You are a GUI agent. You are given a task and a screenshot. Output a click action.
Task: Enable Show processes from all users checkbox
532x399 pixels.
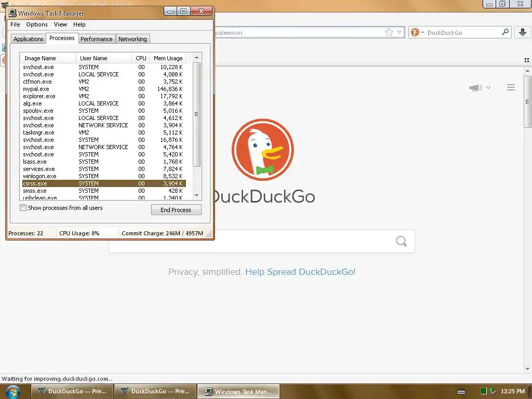[23, 208]
